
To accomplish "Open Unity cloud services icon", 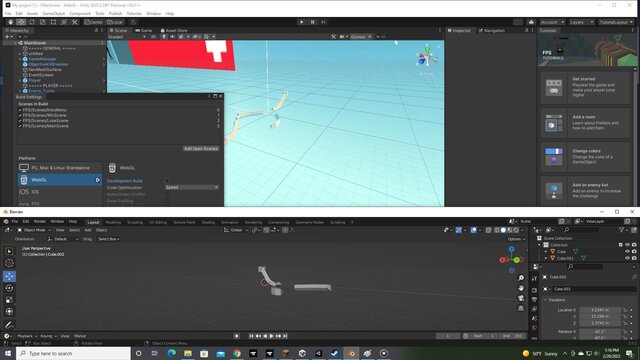I will 531,22.
